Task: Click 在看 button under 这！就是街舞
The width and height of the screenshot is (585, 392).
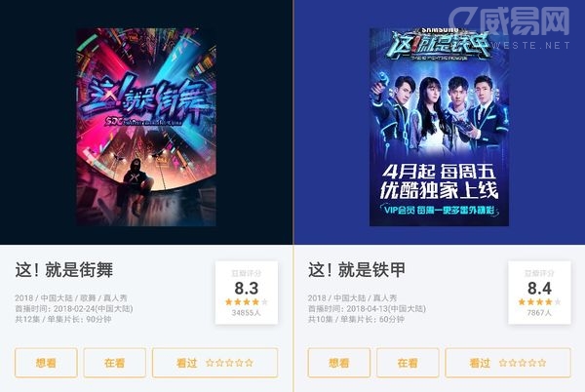Action: [114, 363]
